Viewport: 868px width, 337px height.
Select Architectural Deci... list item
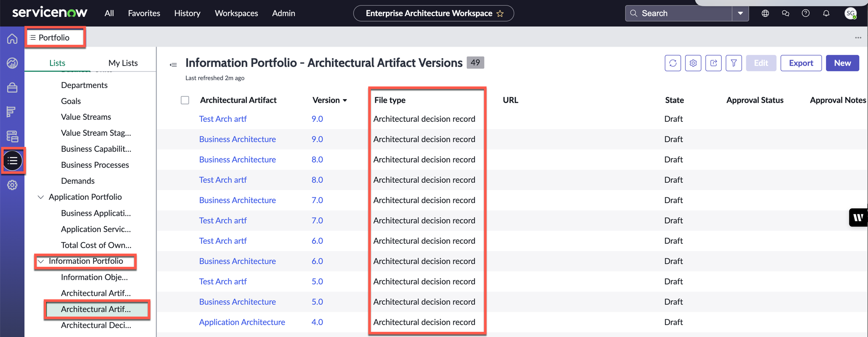click(x=96, y=326)
